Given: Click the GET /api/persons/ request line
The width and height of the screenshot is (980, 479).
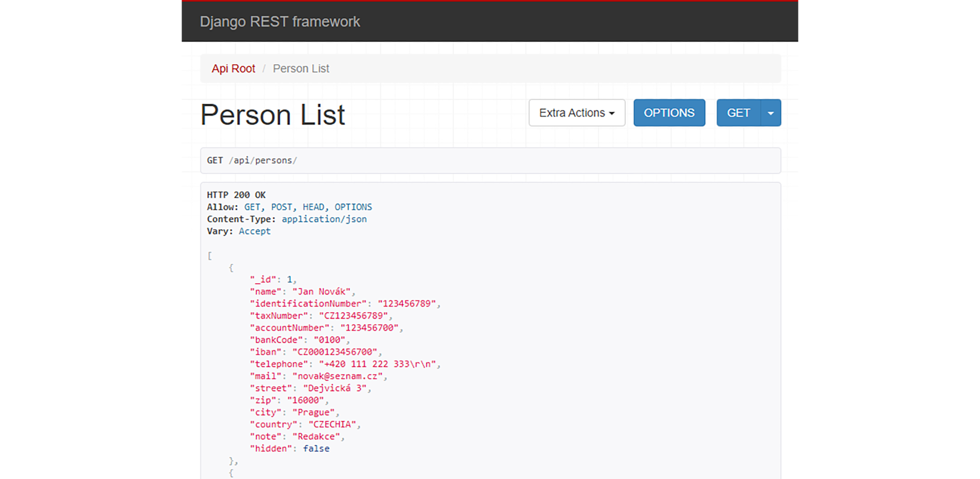Looking at the screenshot, I should coord(491,161).
